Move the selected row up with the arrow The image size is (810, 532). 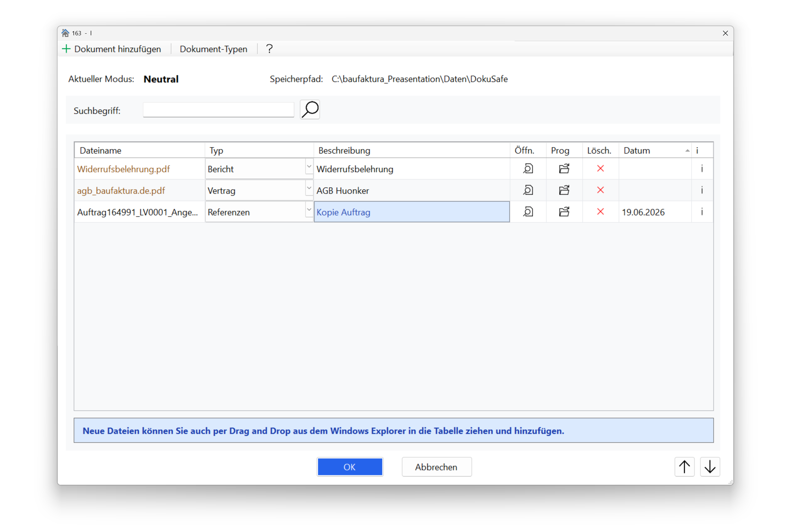[684, 467]
